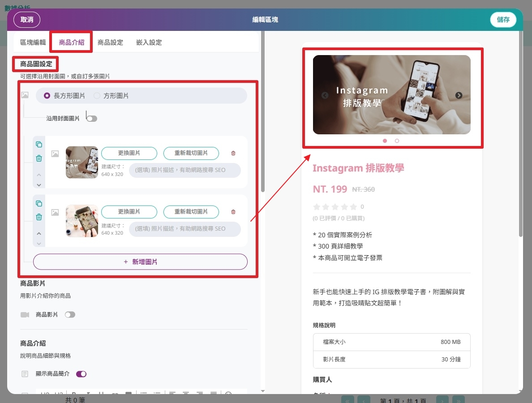Click the first image's 重新裁切圖片 button

(x=191, y=153)
